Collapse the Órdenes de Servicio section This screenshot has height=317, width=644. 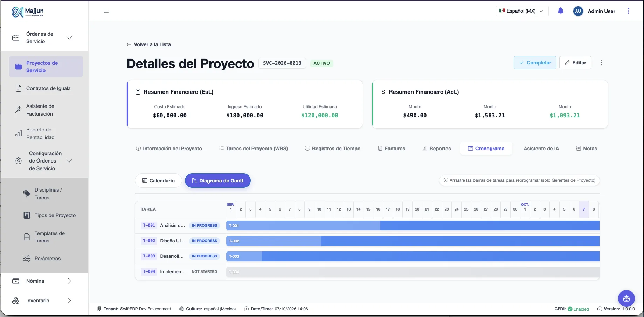tap(69, 37)
